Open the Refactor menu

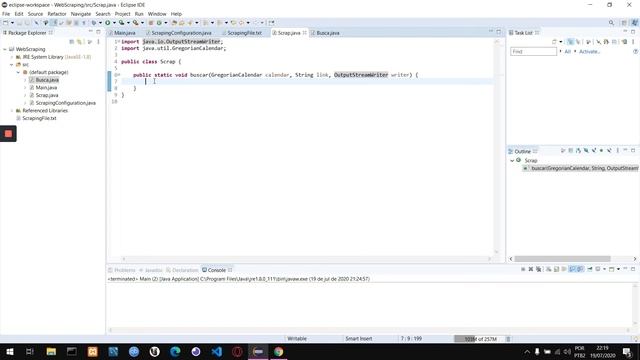(x=57, y=14)
